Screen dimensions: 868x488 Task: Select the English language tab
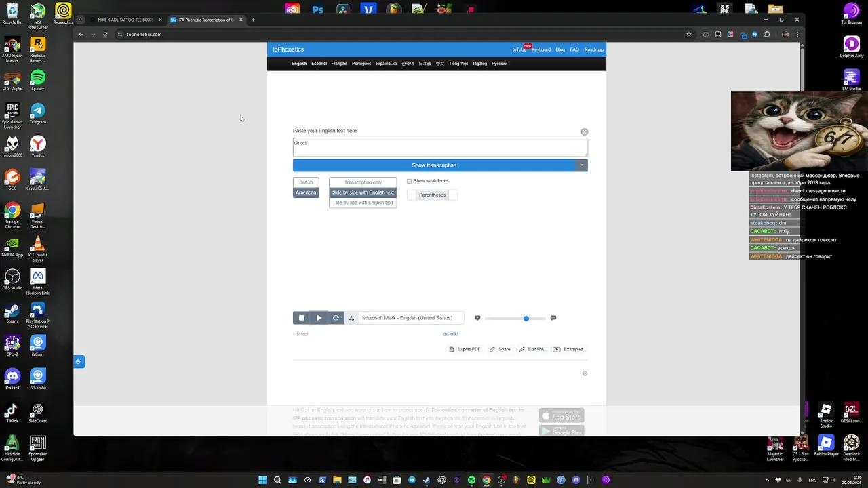tap(299, 64)
